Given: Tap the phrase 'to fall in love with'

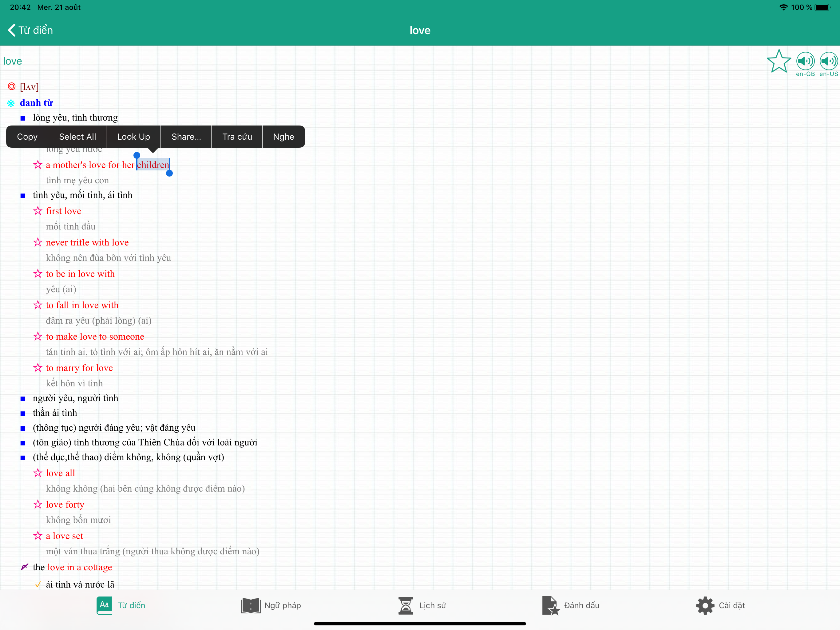Looking at the screenshot, I should tap(82, 305).
